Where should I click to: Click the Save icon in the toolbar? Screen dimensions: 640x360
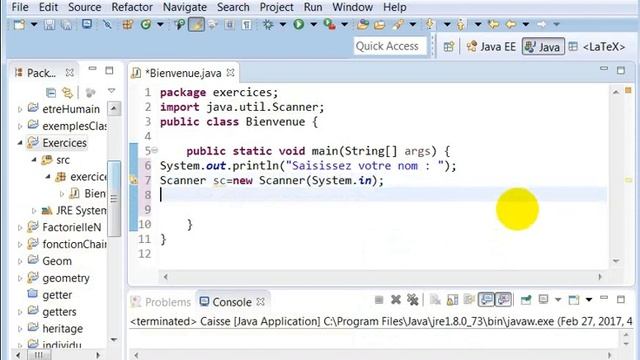(x=49, y=25)
